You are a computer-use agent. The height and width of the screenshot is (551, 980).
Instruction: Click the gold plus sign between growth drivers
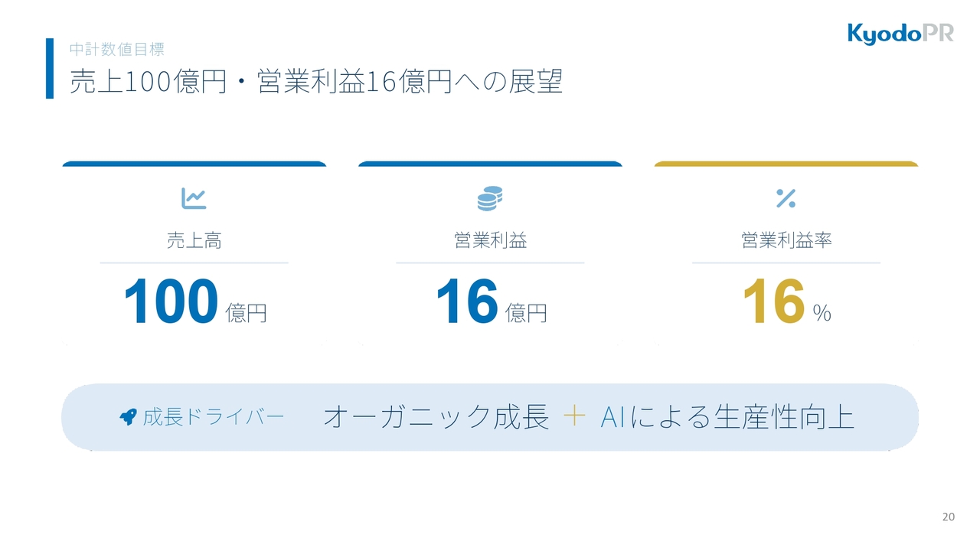click(x=574, y=417)
